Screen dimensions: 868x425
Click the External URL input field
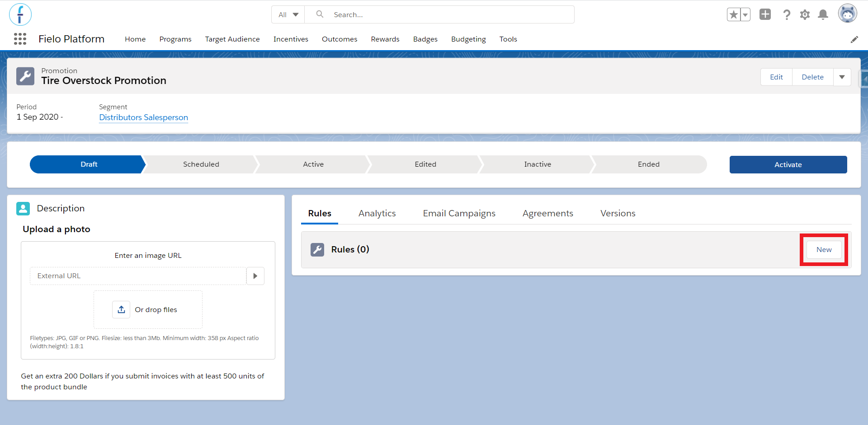click(x=138, y=276)
